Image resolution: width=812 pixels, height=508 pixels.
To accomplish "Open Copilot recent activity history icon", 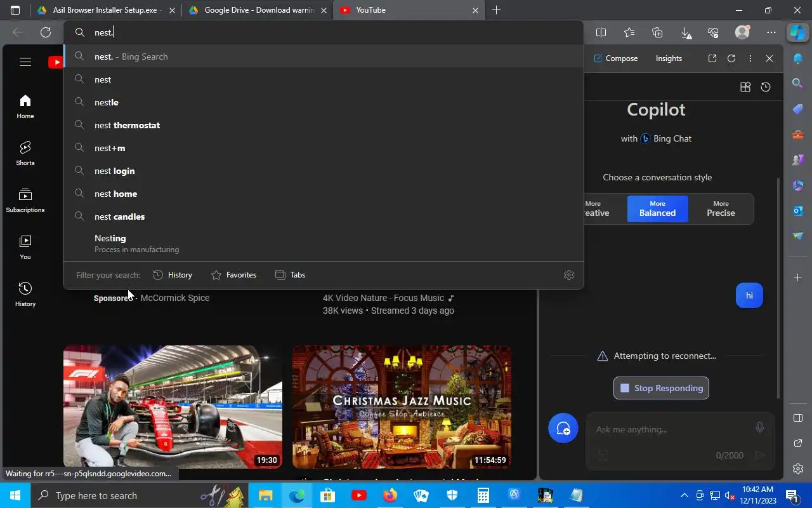I will coord(766,87).
